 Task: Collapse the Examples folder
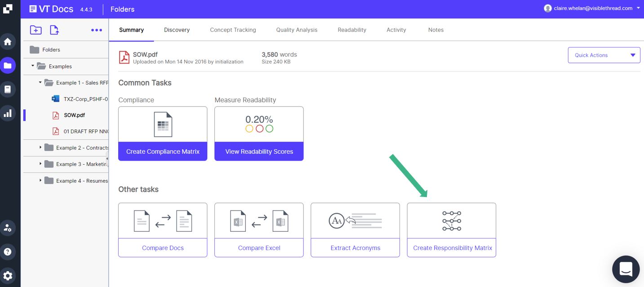(33, 66)
